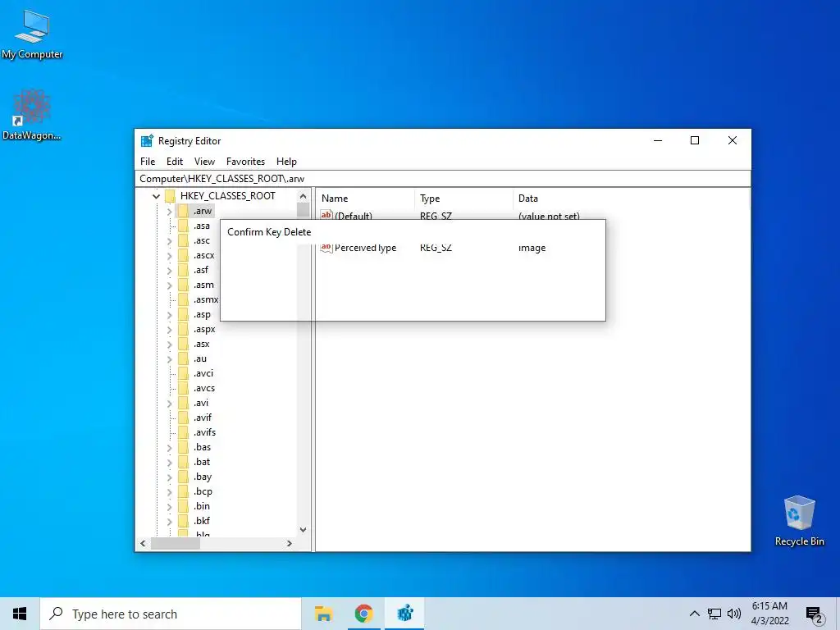Open Google Chrome from the taskbar
Viewport: 840px width, 630px height.
click(363, 614)
